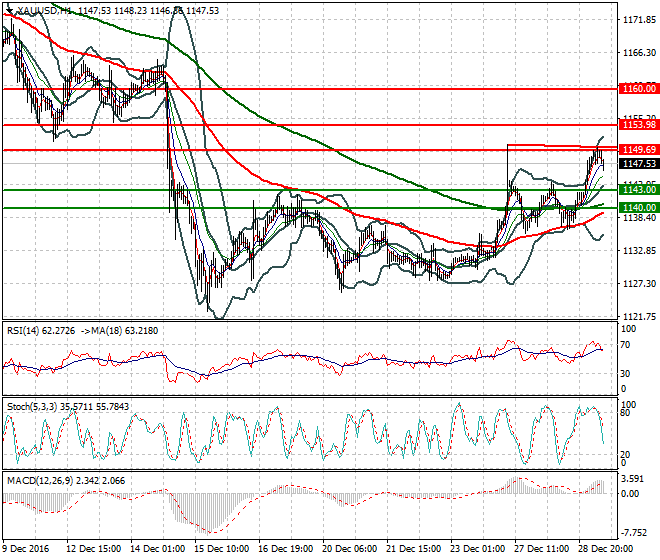Click the 28 Dec 20:00 time label
The width and height of the screenshot is (660, 560).
click(606, 549)
